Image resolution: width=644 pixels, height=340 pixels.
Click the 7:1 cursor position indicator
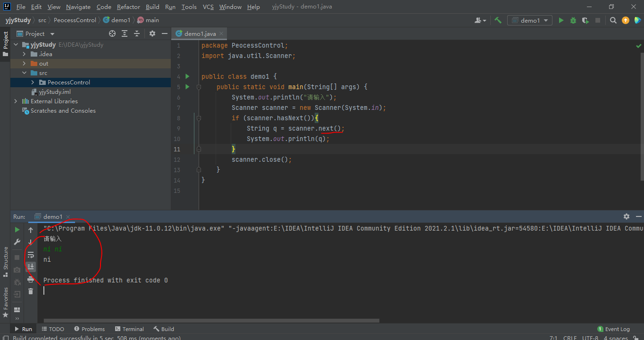tap(554, 338)
